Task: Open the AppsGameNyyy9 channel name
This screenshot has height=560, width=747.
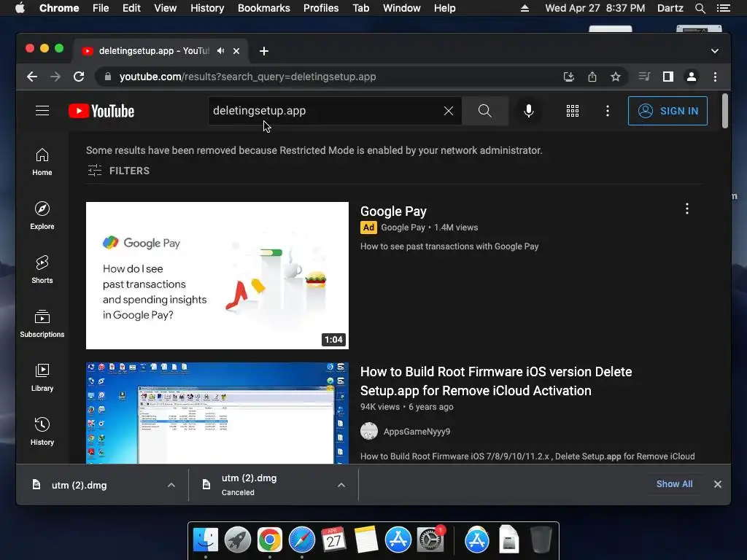Action: pos(417,432)
